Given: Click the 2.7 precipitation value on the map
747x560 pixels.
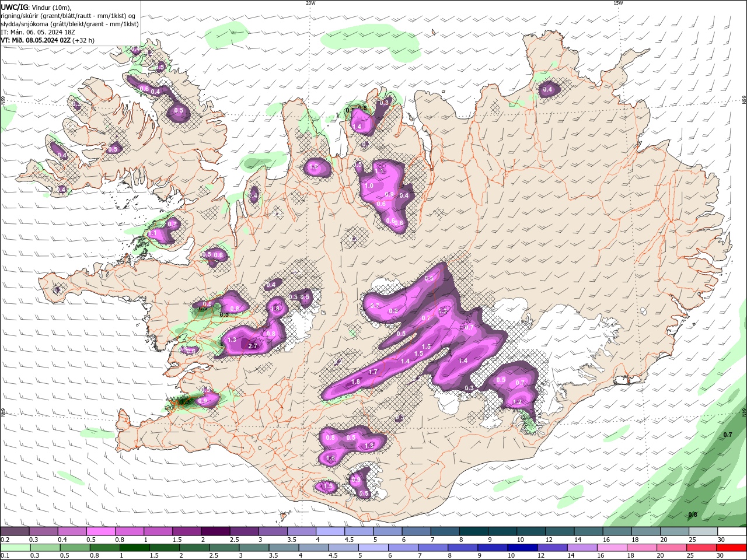Looking at the screenshot, I should (x=253, y=346).
